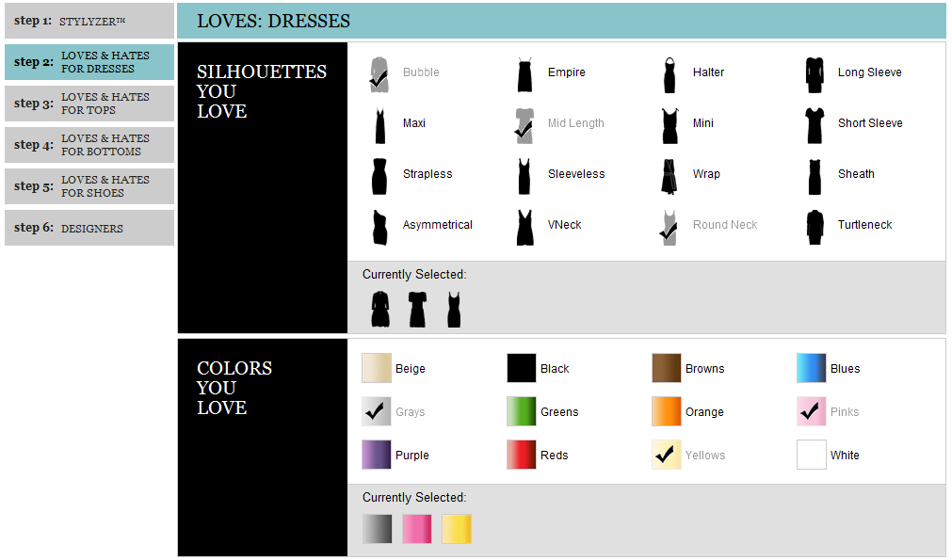The width and height of the screenshot is (952, 560).
Task: Uncheck the Grays color option
Action: click(377, 412)
